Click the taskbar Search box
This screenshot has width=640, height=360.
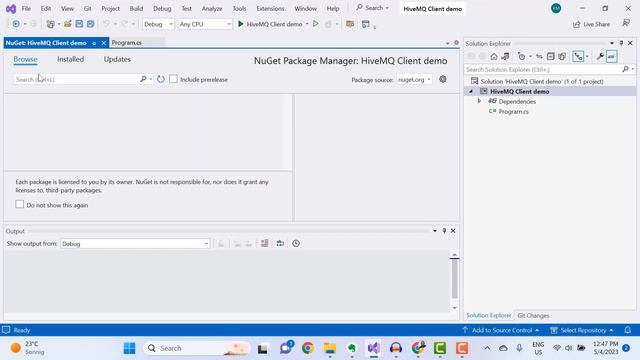(197, 348)
